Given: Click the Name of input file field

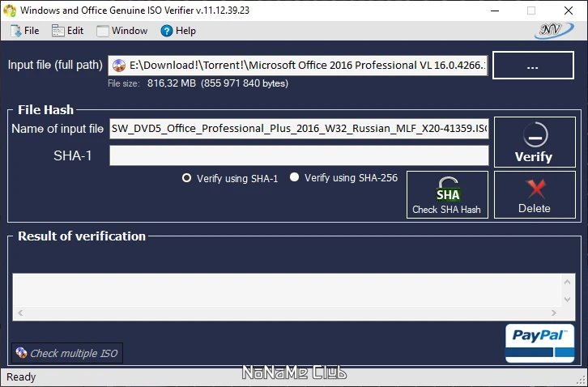Looking at the screenshot, I should coord(299,129).
